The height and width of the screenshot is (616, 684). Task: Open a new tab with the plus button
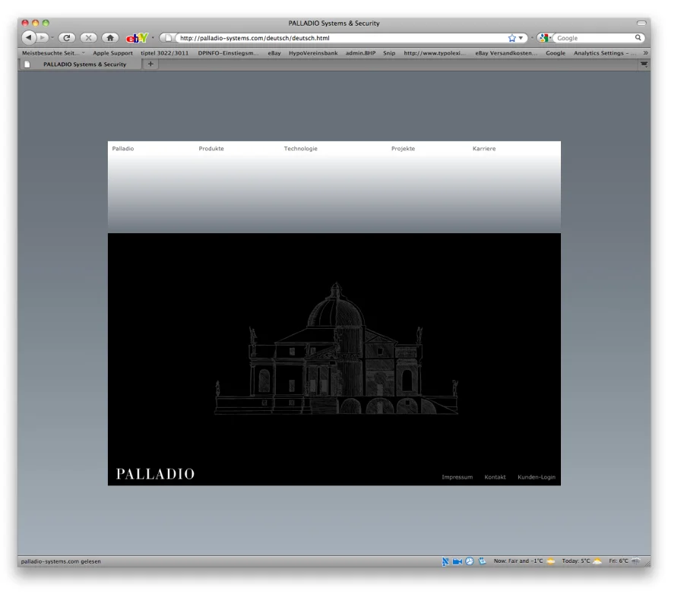click(150, 64)
